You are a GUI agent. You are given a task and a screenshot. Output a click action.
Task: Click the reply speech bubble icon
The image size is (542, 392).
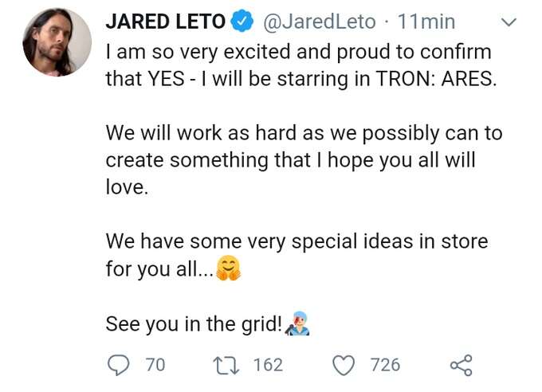point(118,365)
